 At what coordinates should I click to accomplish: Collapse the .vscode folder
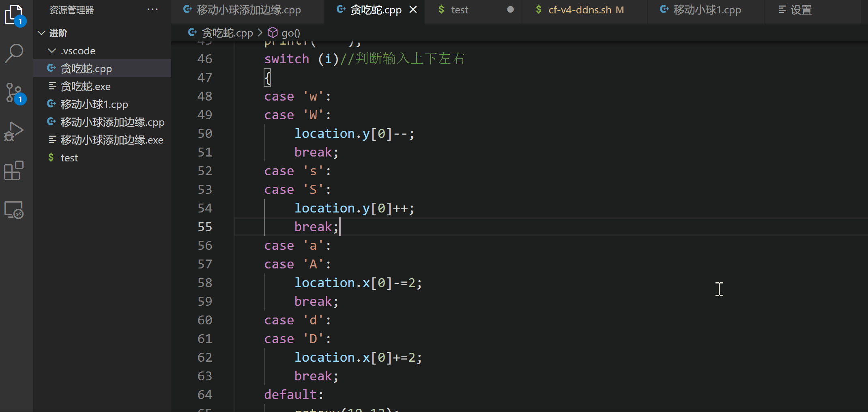52,51
